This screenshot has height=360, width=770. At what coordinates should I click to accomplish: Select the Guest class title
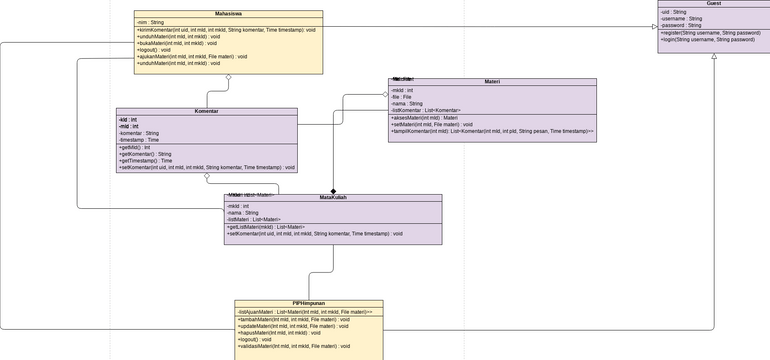point(714,3)
